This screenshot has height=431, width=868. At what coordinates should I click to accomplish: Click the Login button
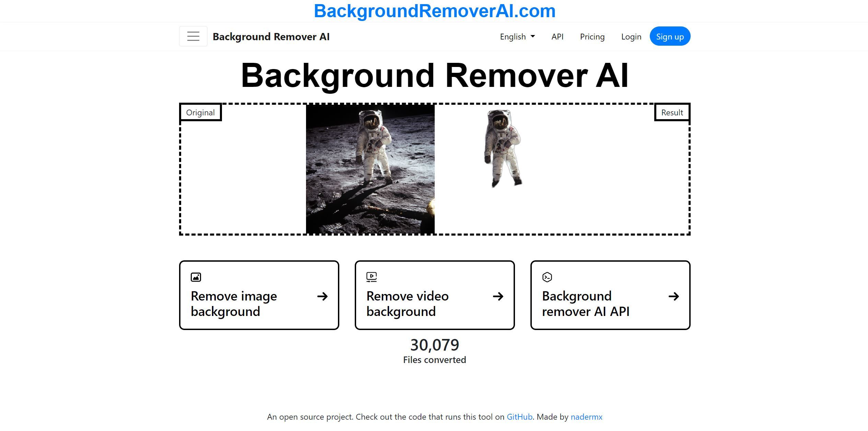pos(630,36)
